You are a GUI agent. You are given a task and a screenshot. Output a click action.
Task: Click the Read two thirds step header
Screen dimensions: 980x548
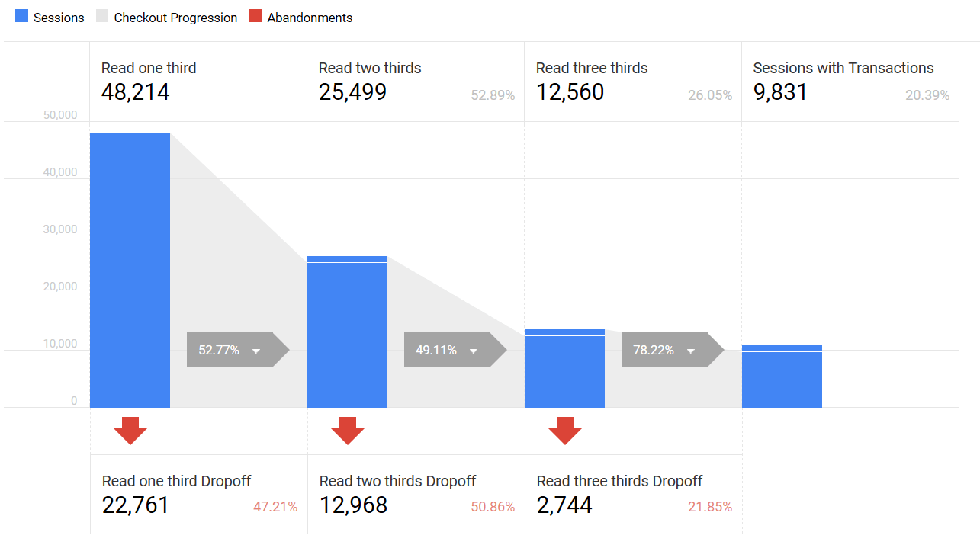coord(370,68)
